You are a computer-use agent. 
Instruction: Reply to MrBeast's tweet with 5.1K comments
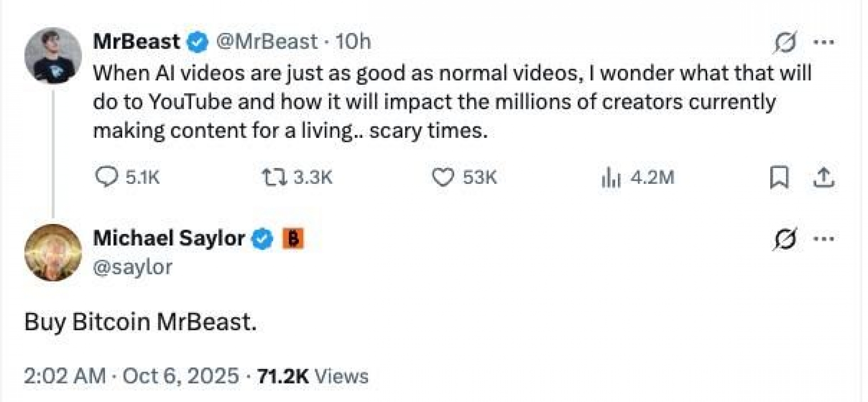click(x=107, y=177)
